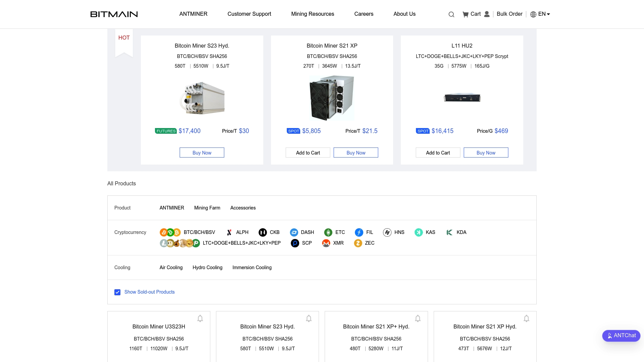Open the About Us menu
Screen dimensions: 644x362
[404, 14]
